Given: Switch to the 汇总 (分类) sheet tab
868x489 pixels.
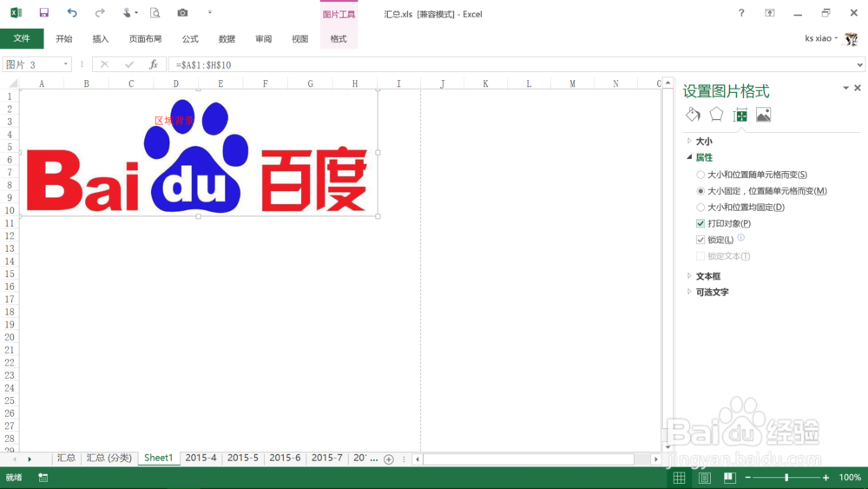Looking at the screenshot, I should 109,458.
